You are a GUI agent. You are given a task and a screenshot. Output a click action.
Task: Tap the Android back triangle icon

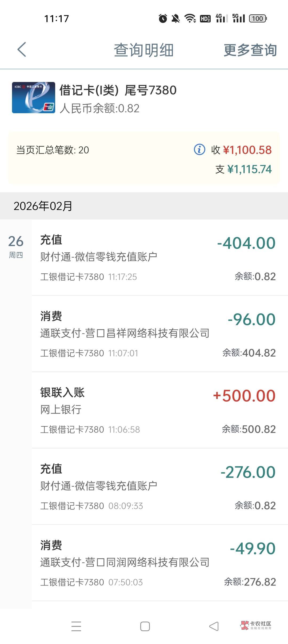[214, 626]
